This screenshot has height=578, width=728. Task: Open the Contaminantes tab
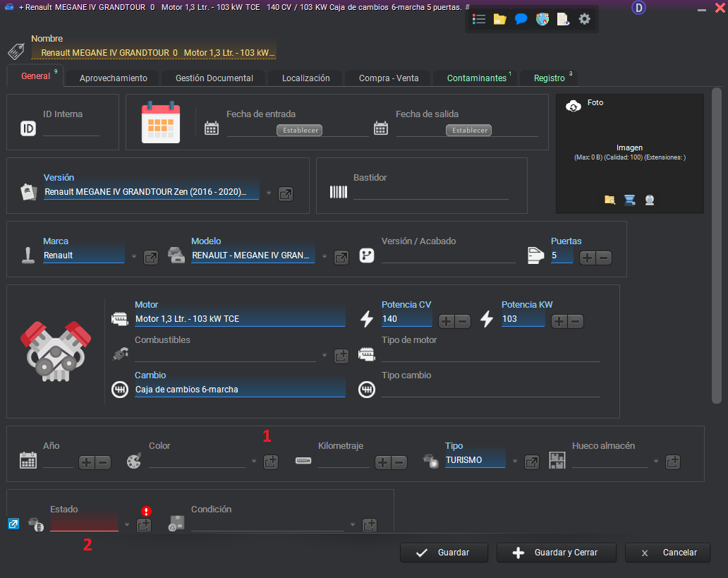(477, 78)
